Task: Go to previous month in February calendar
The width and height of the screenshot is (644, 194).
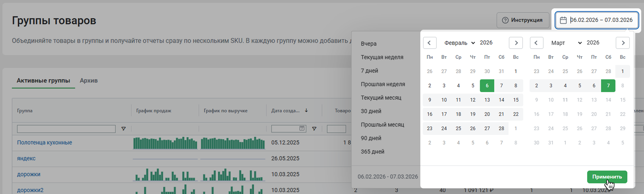Action: (x=429, y=43)
